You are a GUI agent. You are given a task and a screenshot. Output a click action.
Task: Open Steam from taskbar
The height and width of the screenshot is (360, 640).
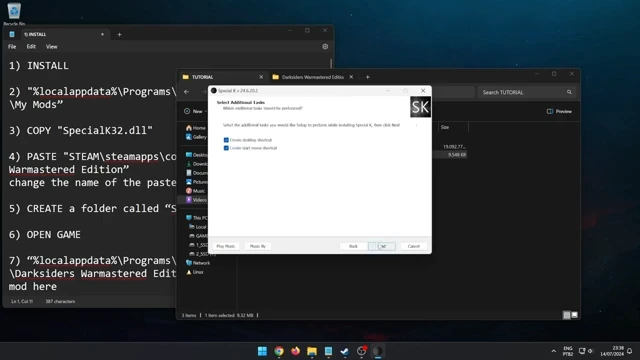pos(345,351)
